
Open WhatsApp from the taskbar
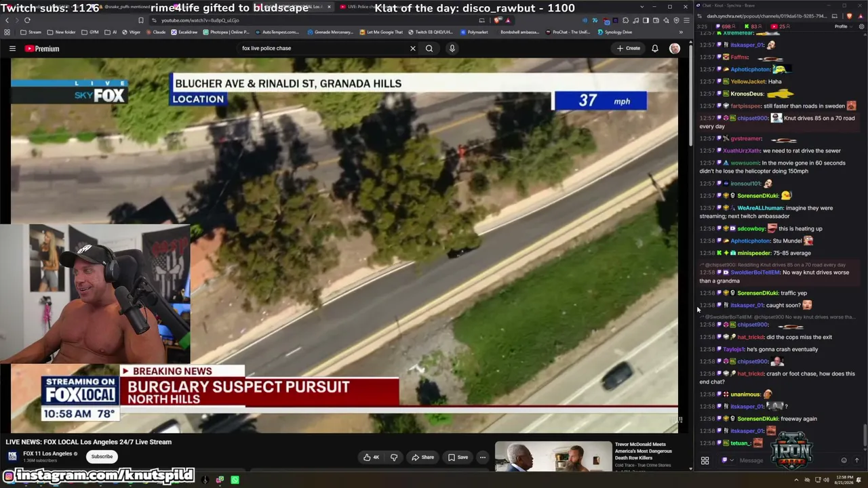coord(235,480)
